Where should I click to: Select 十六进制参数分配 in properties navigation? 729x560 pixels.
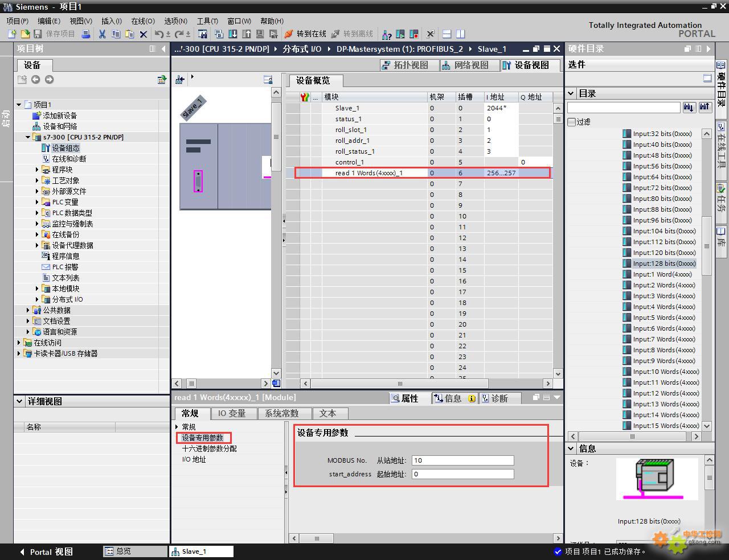pos(209,448)
